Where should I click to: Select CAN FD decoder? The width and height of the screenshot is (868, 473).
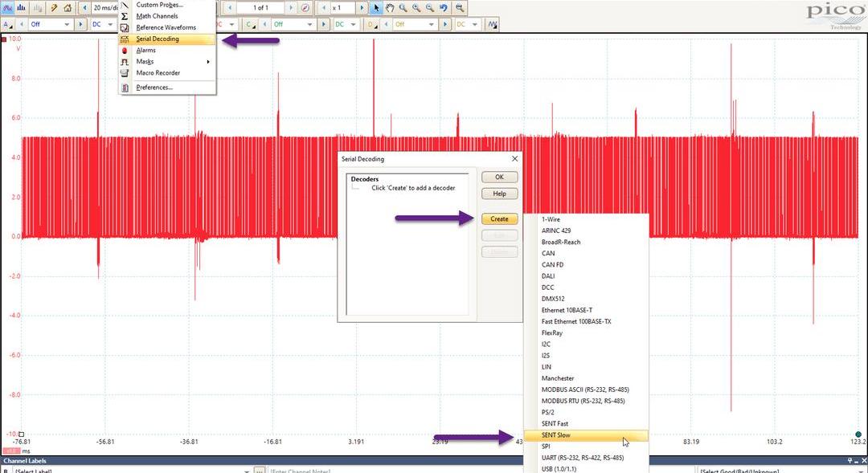pos(586,264)
